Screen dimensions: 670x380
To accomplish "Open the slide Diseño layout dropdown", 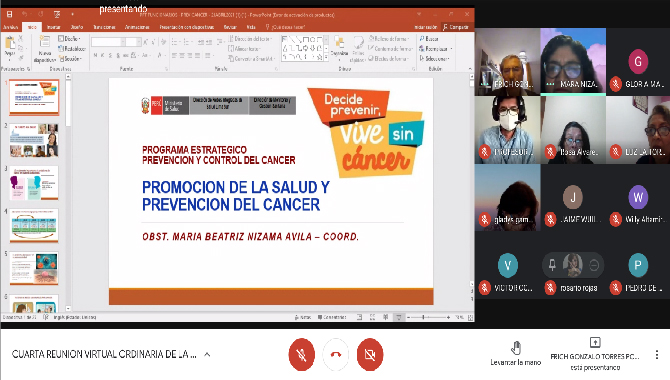I will point(69,38).
